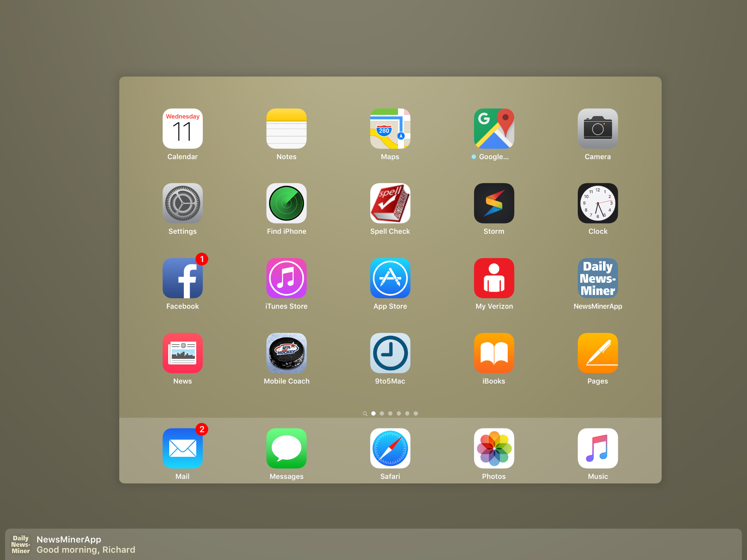Open the Apple News app

click(x=182, y=353)
